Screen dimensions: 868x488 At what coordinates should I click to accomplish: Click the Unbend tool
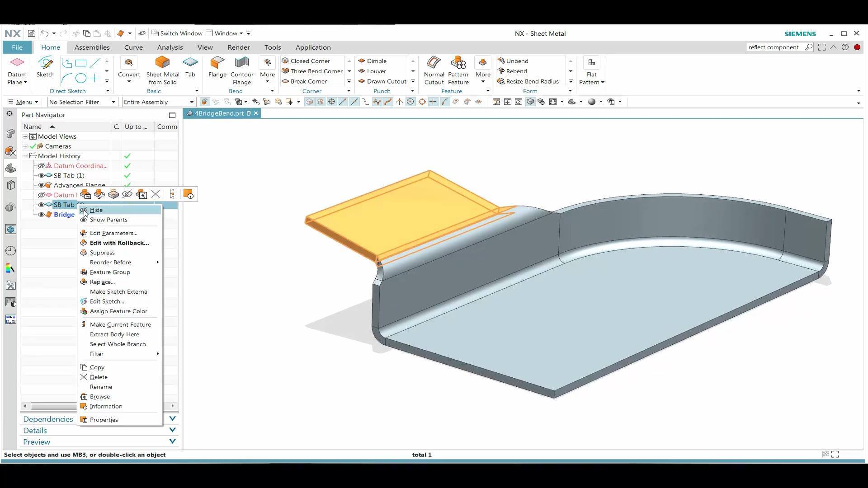pos(513,61)
